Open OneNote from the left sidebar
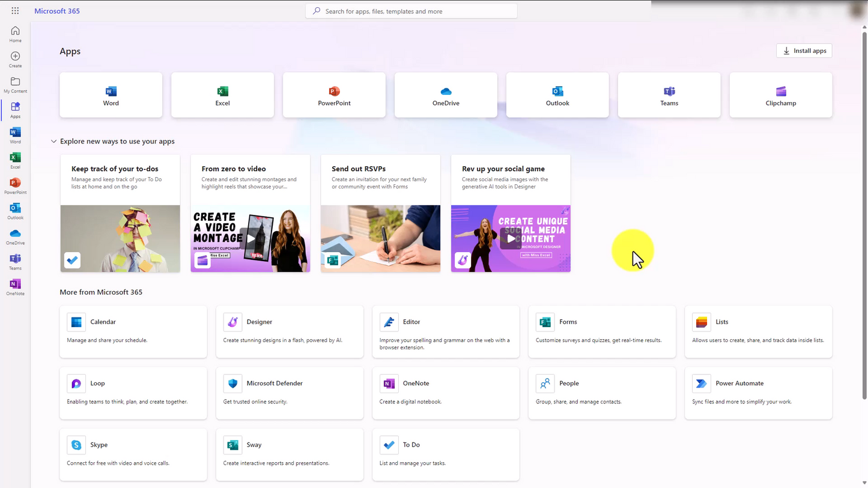The height and width of the screenshot is (488, 868). click(15, 285)
